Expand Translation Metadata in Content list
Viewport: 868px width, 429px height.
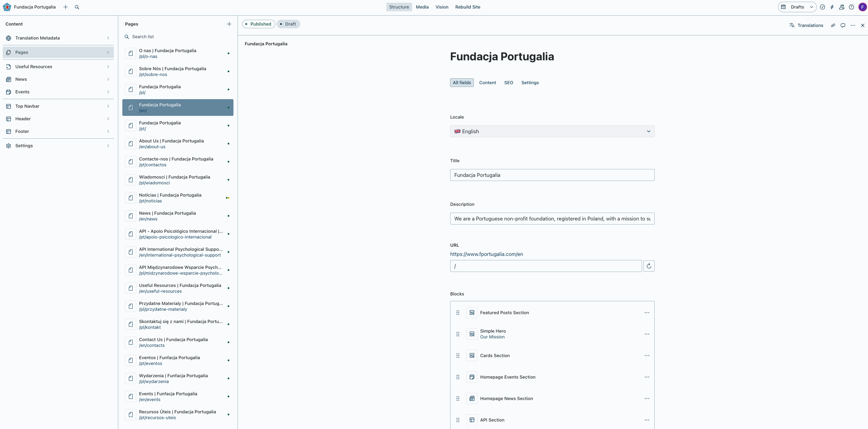pyautogui.click(x=58, y=38)
